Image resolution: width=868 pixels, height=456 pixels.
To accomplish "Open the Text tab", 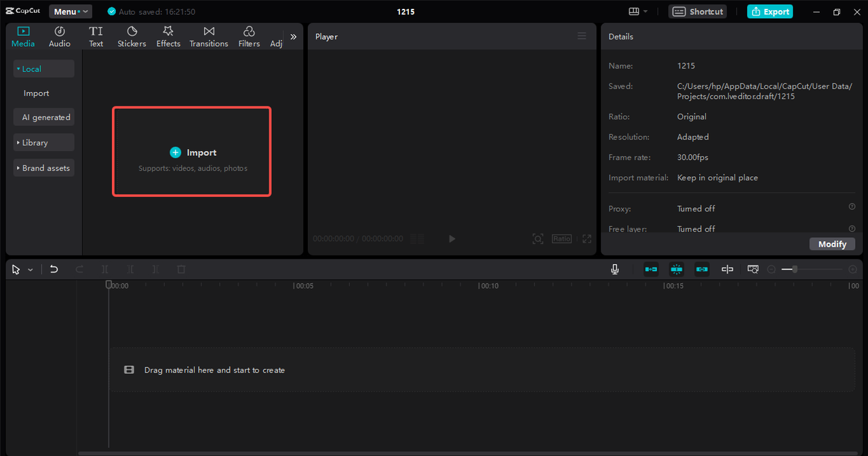I will pyautogui.click(x=96, y=37).
